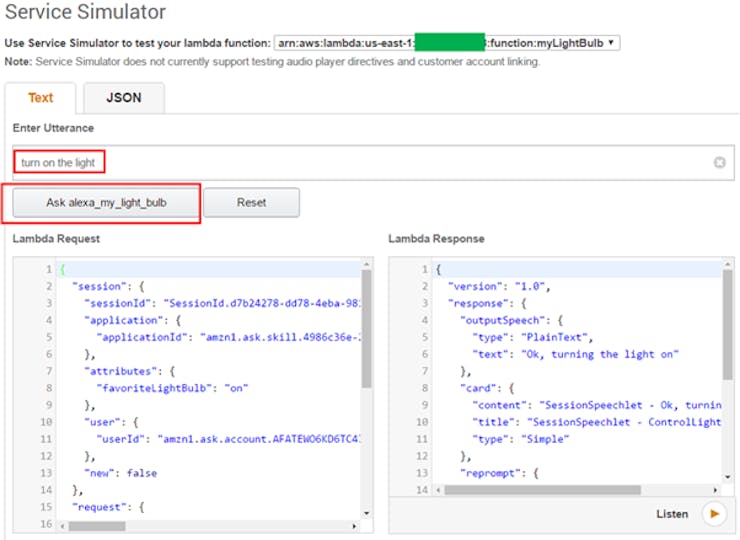Viewport: 740px width, 540px height.
Task: Click the "attributes": { line in Lambda Request
Action: (x=129, y=371)
